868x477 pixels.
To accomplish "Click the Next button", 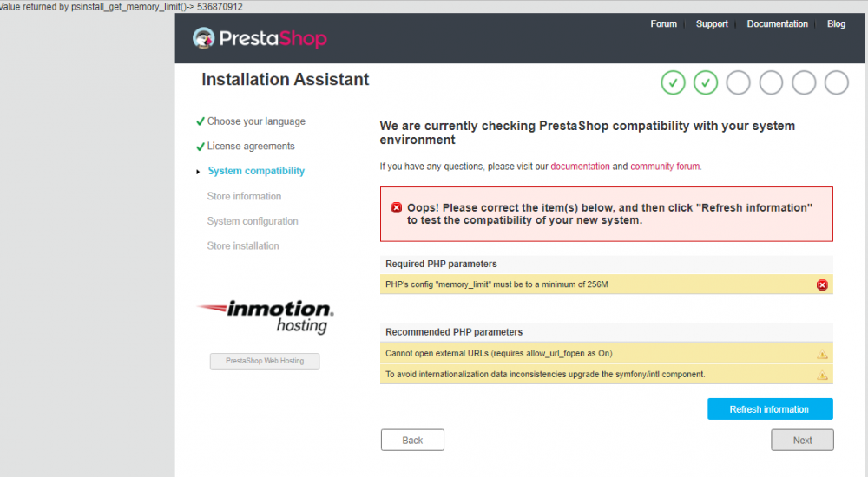I will click(802, 440).
